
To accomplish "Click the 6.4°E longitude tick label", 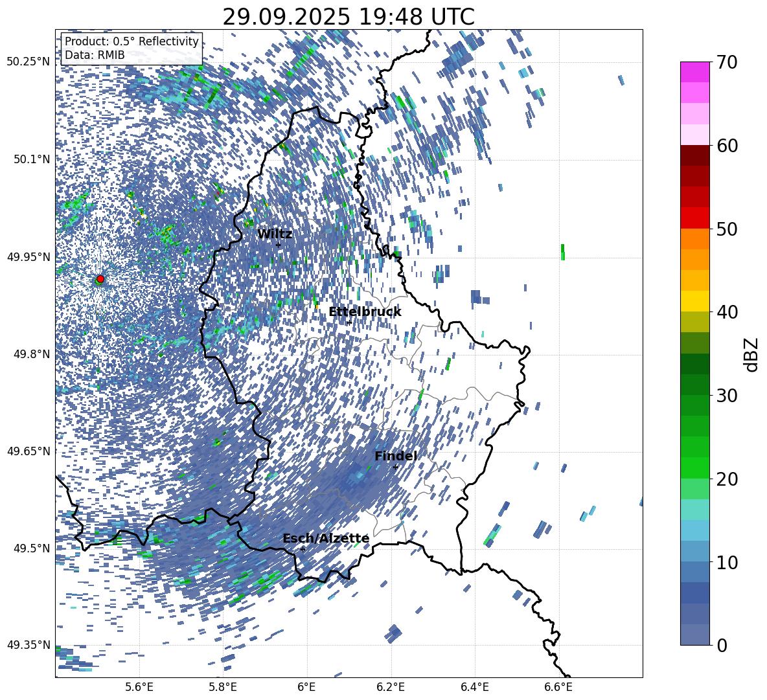I will coord(474,687).
